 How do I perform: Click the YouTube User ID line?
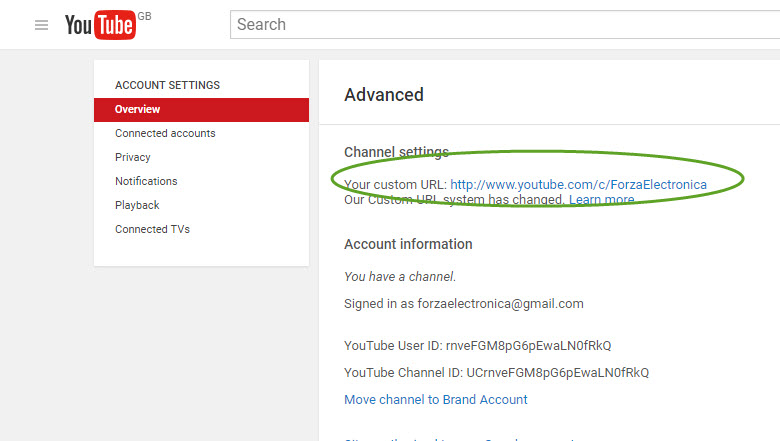tap(478, 346)
